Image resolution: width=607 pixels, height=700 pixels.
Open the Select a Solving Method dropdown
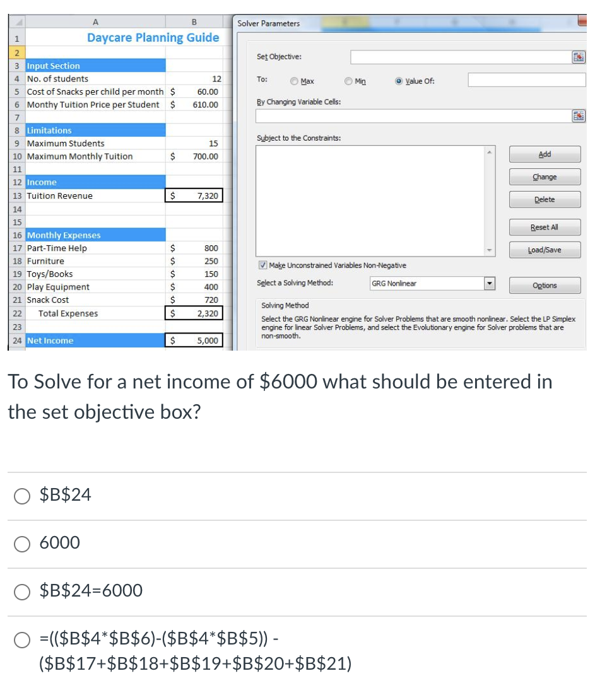(432, 283)
